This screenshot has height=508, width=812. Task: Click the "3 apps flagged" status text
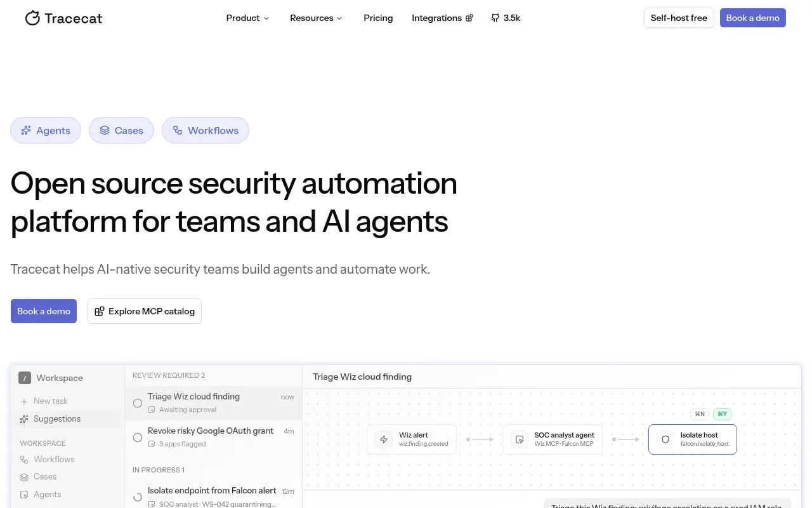point(183,444)
